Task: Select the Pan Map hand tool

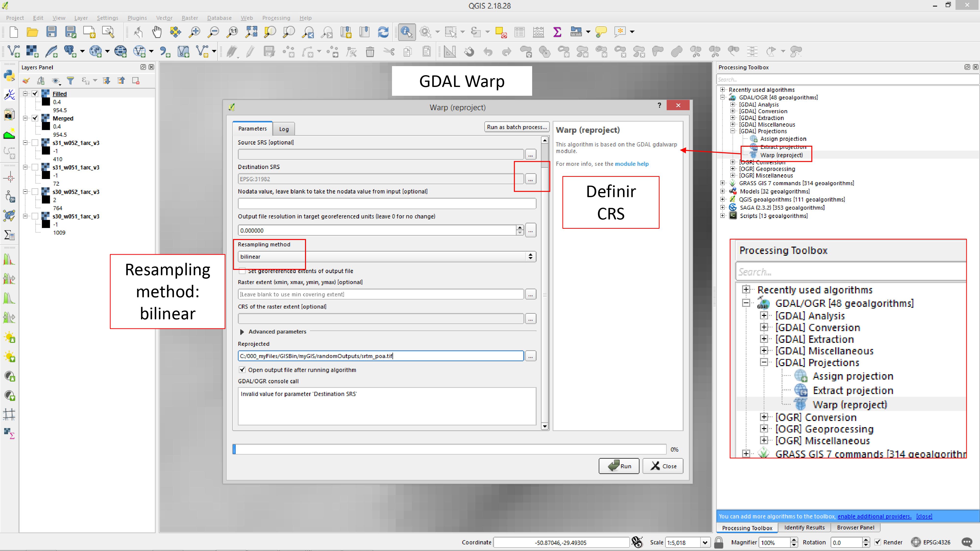Action: [157, 32]
